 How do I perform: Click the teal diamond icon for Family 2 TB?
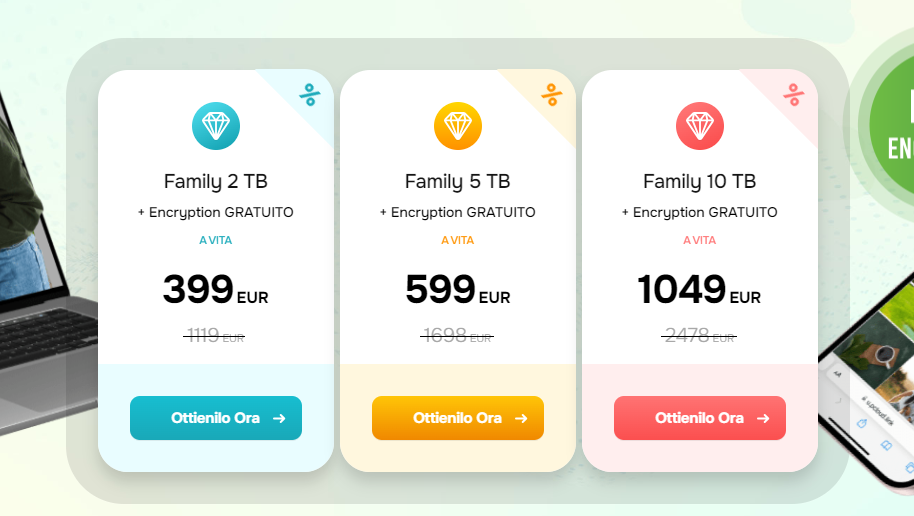(216, 126)
